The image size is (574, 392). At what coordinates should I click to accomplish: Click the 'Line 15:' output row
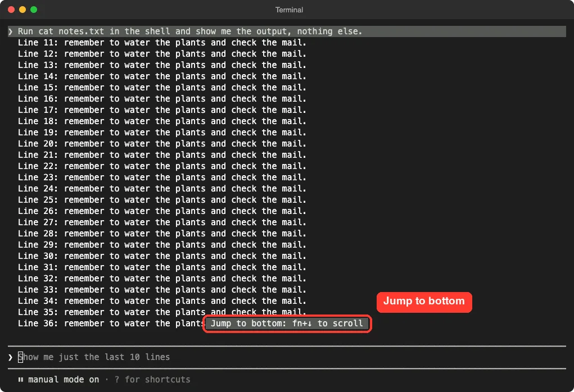(x=162, y=88)
